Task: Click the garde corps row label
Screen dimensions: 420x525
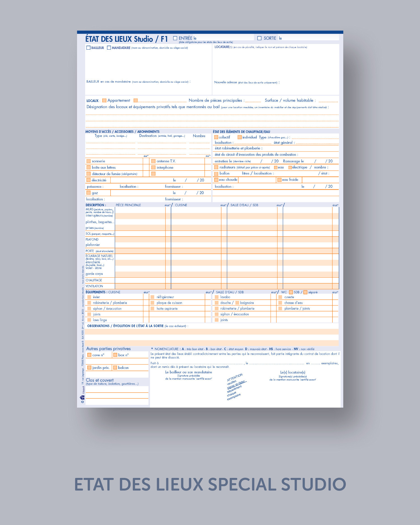Action: pos(94,274)
